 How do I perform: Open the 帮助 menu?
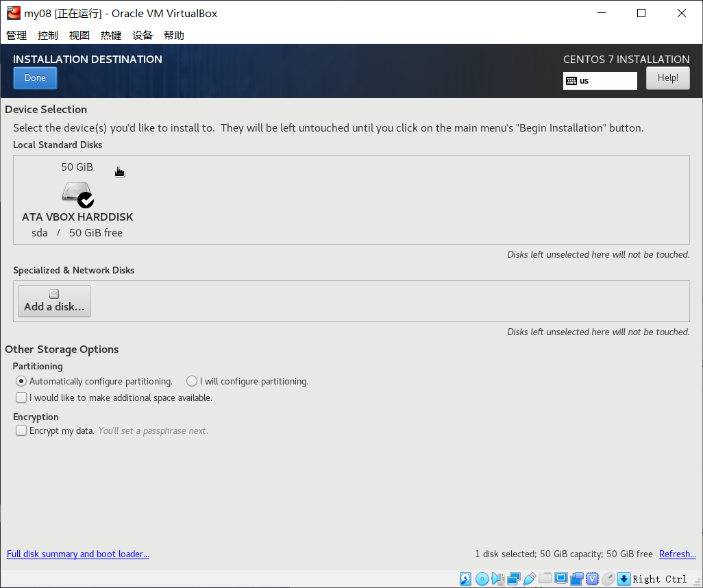click(174, 36)
